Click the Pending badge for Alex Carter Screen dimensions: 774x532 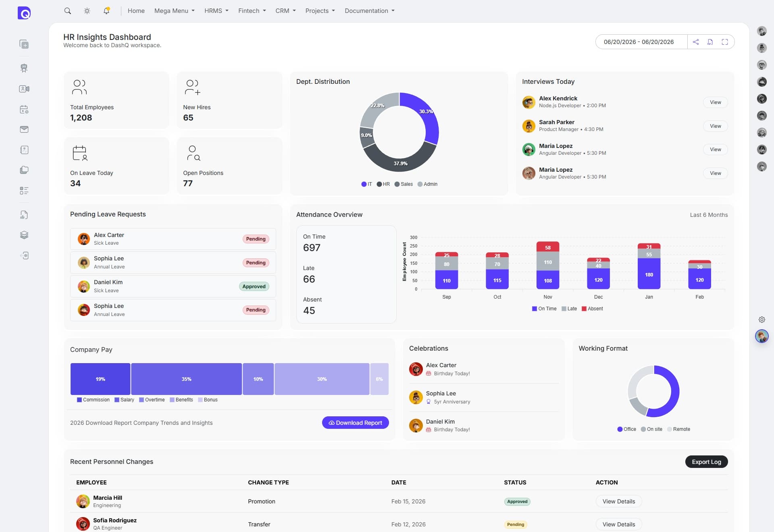[256, 239]
